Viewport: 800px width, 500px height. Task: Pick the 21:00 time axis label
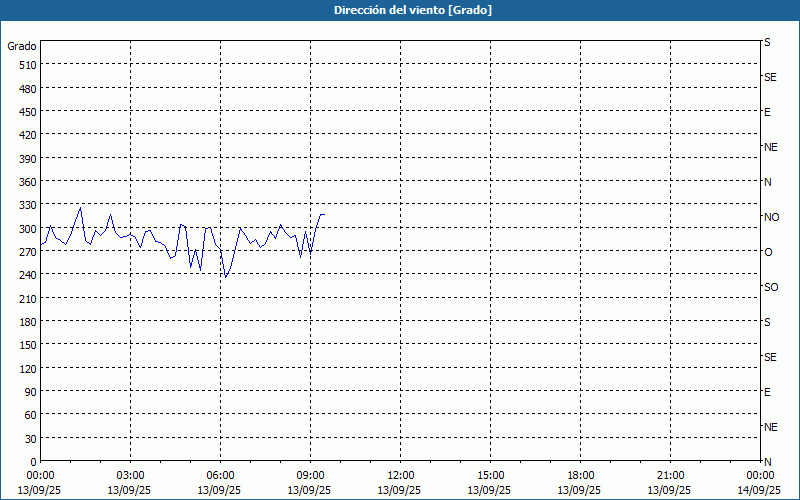670,476
